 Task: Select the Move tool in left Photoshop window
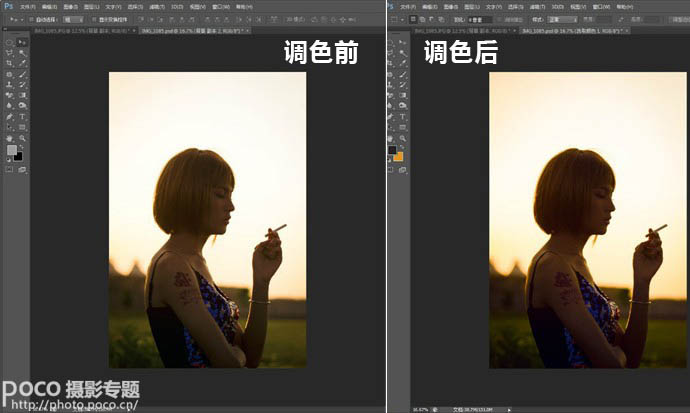[x=22, y=43]
